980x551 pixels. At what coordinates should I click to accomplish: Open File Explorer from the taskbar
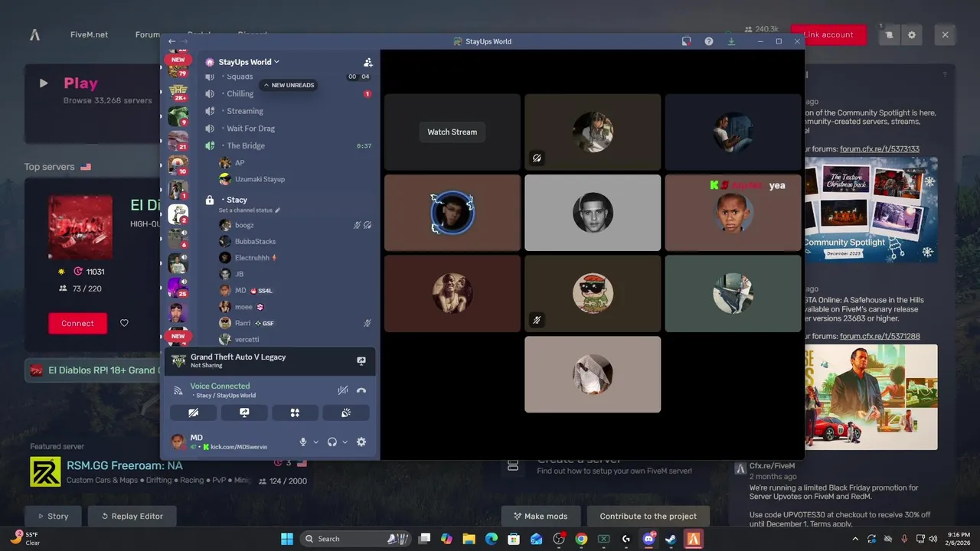click(x=469, y=539)
